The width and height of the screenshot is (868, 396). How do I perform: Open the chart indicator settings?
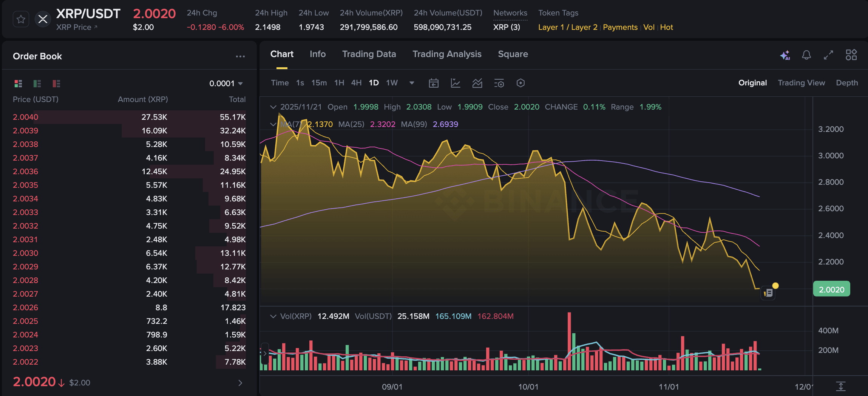coord(499,83)
